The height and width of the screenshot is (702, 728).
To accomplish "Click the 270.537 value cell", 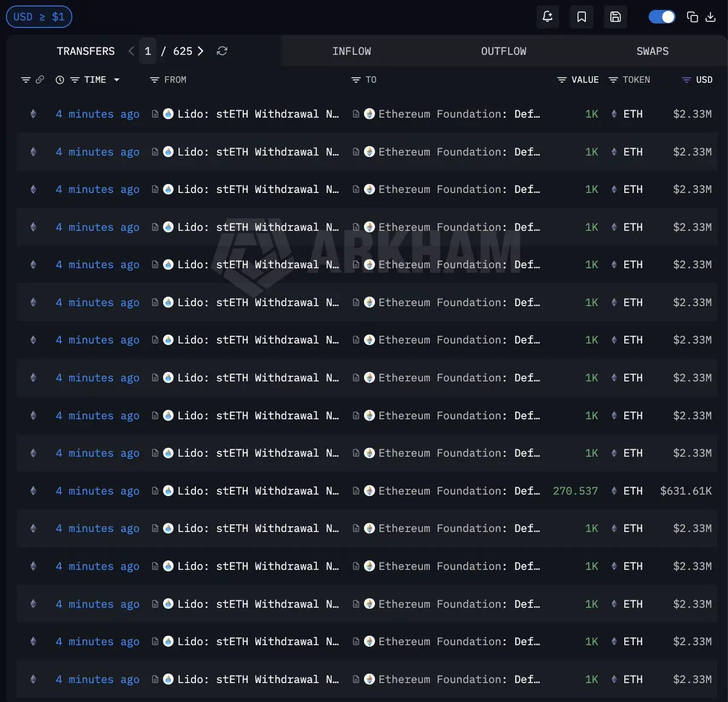I will coord(575,491).
